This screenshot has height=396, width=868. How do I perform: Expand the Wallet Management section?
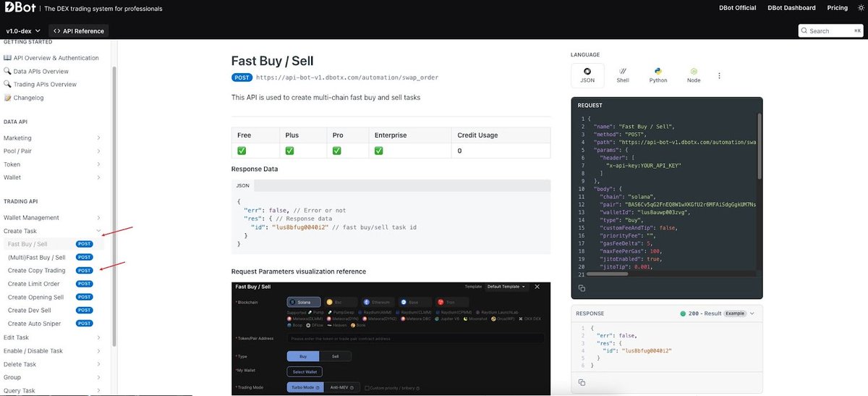pos(52,217)
